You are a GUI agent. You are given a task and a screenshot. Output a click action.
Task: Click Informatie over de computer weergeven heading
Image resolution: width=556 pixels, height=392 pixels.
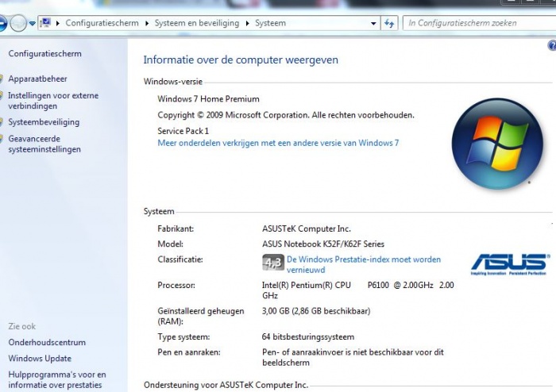[241, 60]
